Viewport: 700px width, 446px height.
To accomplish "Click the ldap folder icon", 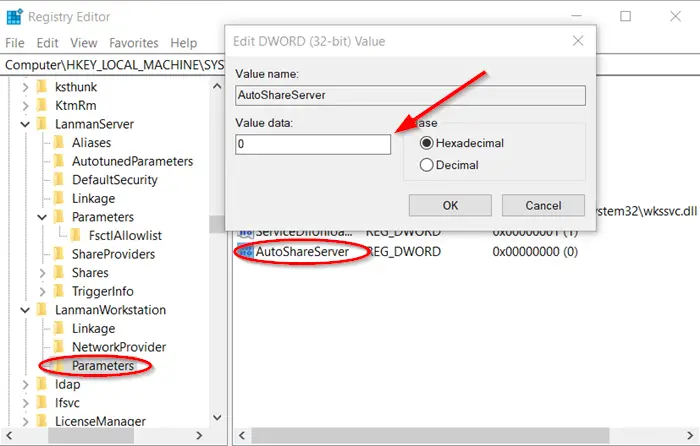I will pos(42,384).
